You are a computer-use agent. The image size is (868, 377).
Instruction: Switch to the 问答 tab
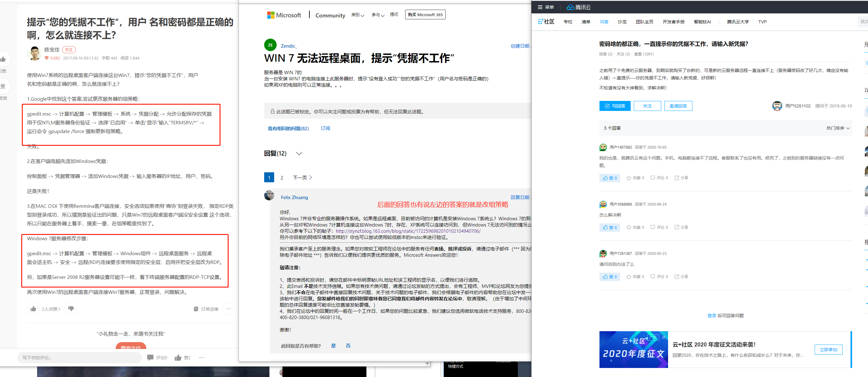(604, 22)
